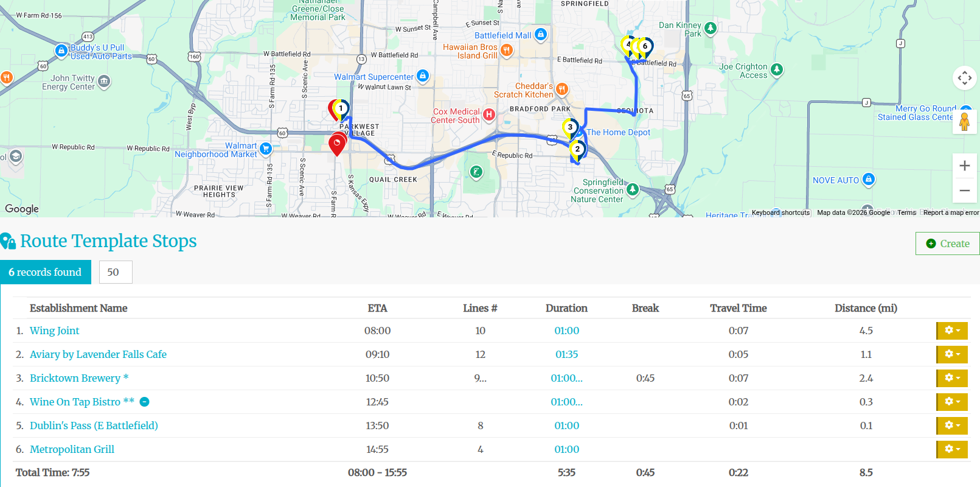Open the Wing Joint establishment link
The image size is (980, 487).
55,331
